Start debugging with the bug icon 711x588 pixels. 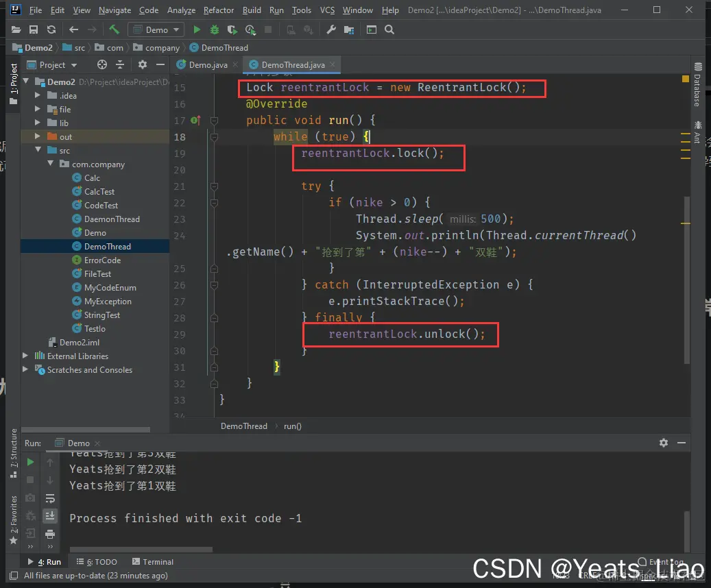[215, 30]
